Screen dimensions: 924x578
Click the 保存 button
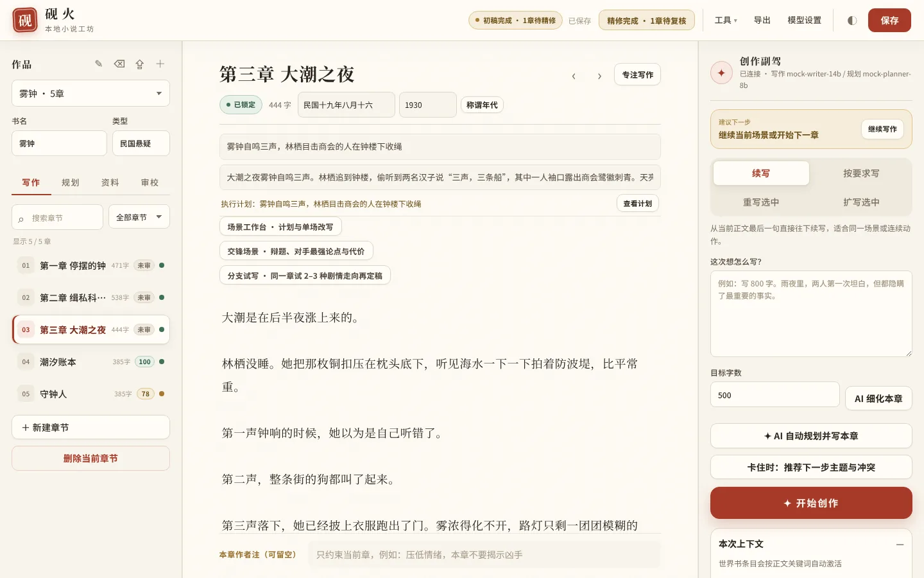pyautogui.click(x=889, y=21)
